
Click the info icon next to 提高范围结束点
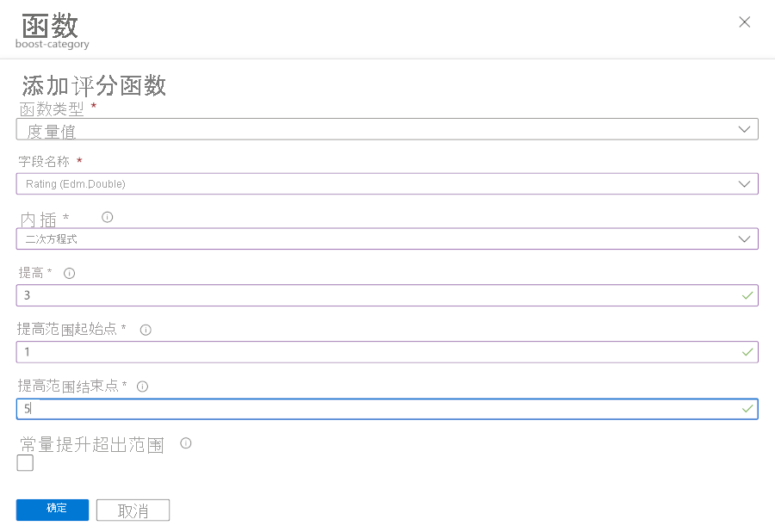tap(142, 386)
